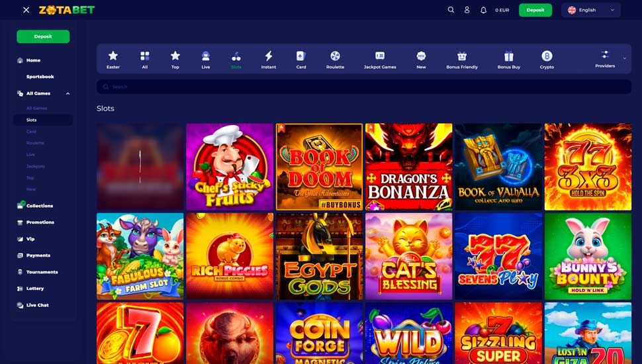
Task: Click the ZotaBet logo
Action: click(x=67, y=10)
